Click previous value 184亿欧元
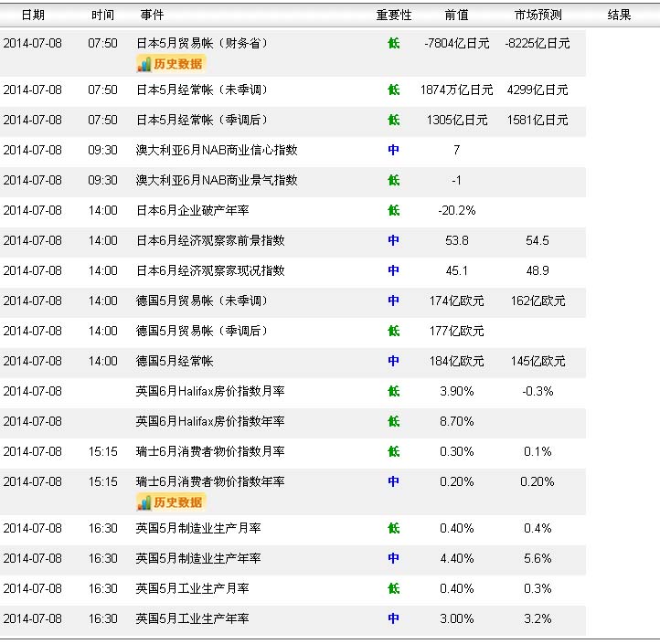 (x=457, y=361)
